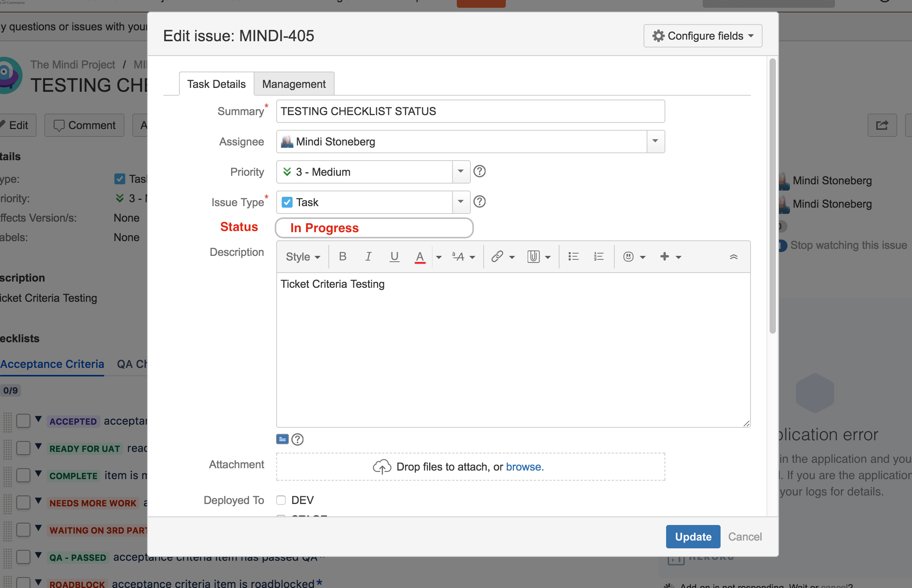This screenshot has height=588, width=912.
Task: Check the ACCEPTED checklist item
Action: [23, 421]
